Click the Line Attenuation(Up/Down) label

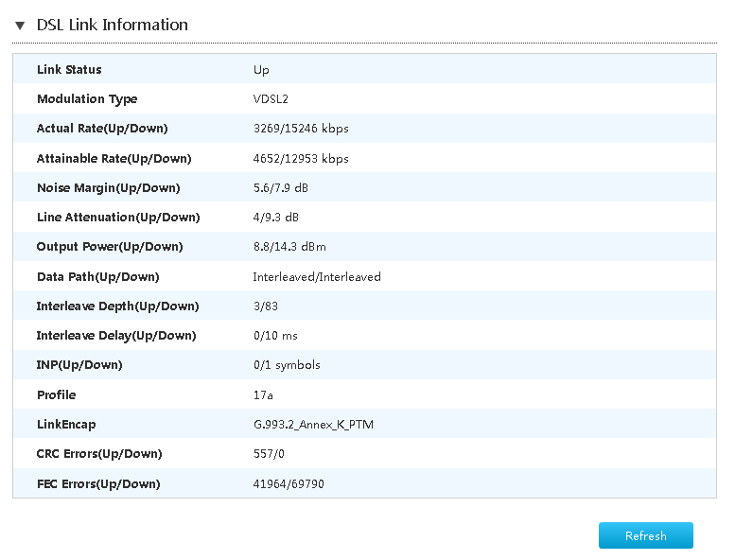[118, 218]
